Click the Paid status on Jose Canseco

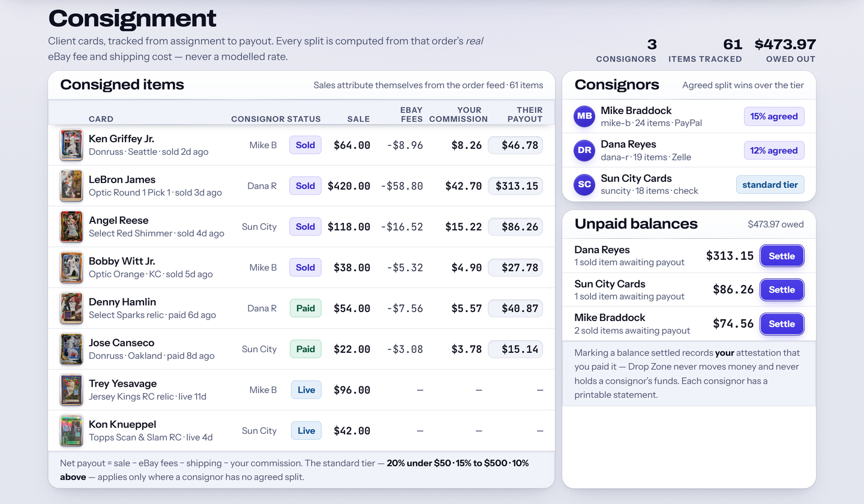305,349
